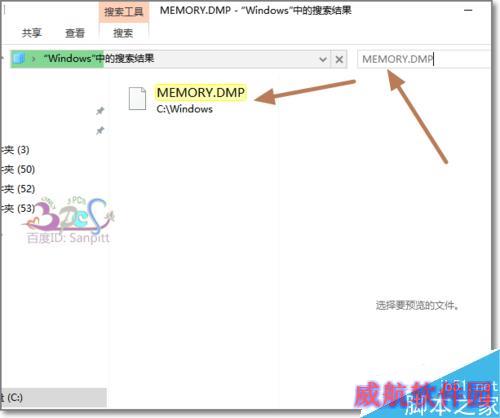This screenshot has height=418, width=500.
Task: Switch to the 查看 ribbon tab
Action: (x=75, y=33)
